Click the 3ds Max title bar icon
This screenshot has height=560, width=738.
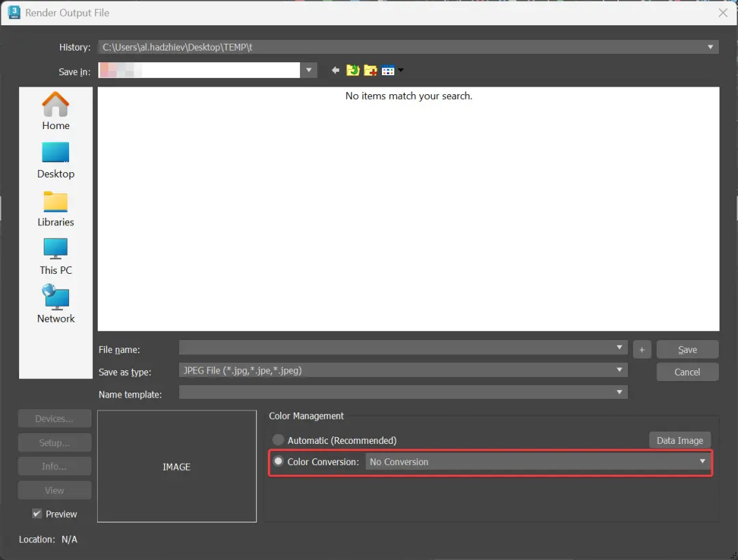coord(14,13)
